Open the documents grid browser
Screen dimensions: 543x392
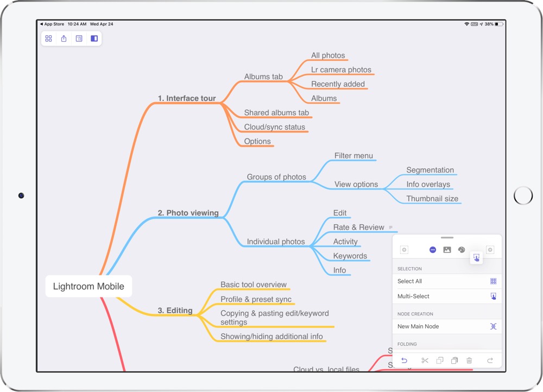tap(48, 39)
